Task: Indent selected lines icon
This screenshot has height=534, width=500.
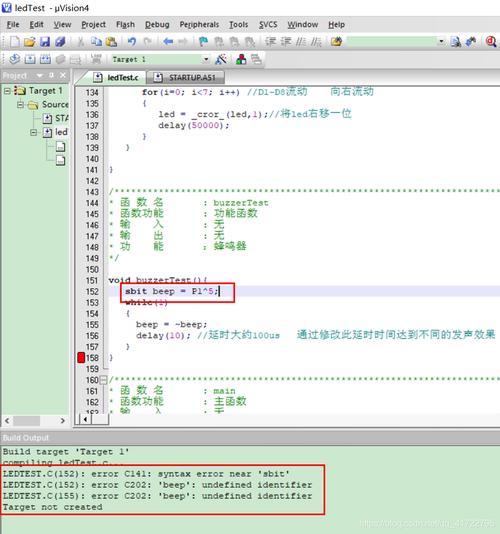Action: click(x=270, y=42)
